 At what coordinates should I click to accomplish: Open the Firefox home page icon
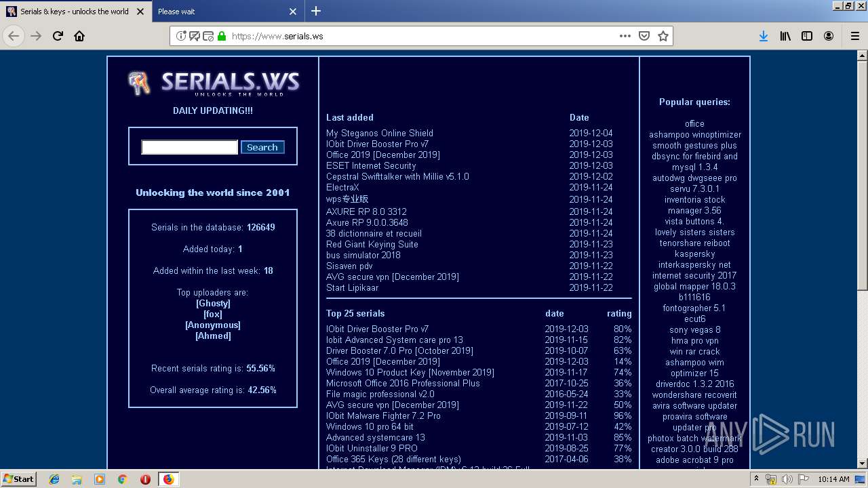[79, 36]
